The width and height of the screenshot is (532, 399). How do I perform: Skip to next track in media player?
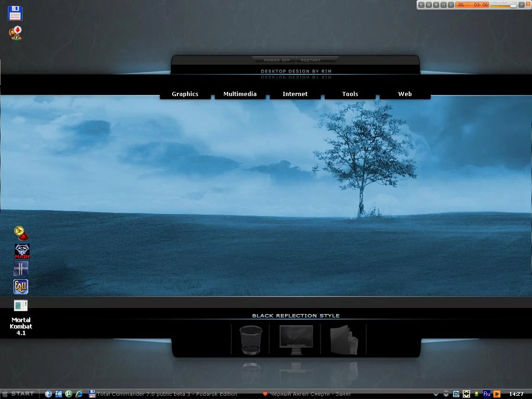coord(451,5)
